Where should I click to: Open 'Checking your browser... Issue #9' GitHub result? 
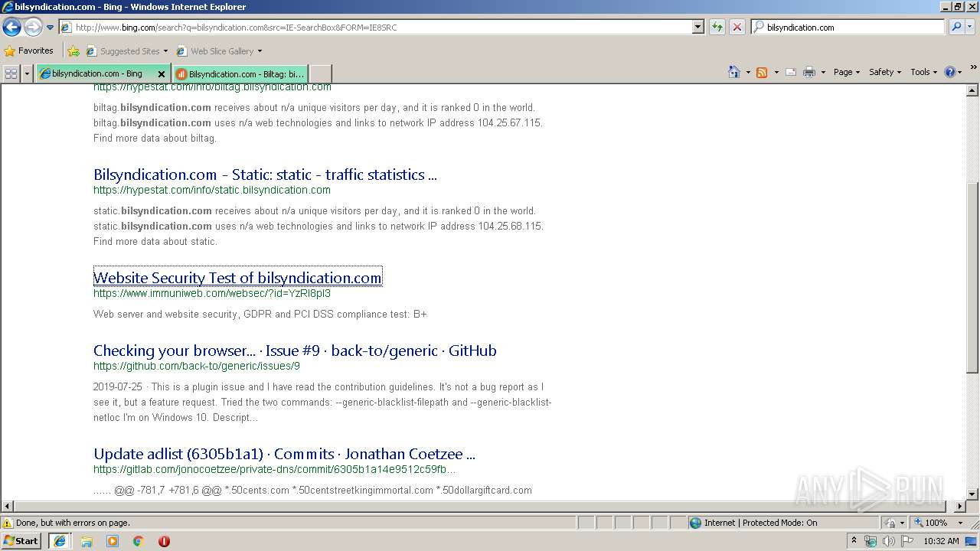295,350
